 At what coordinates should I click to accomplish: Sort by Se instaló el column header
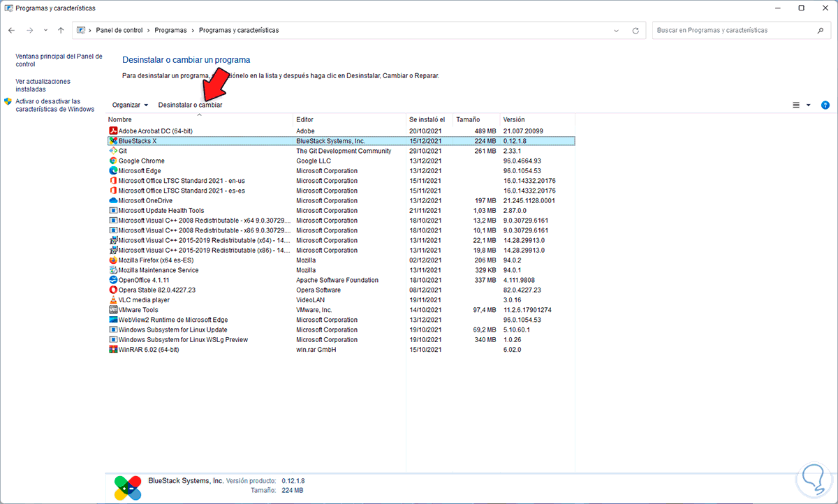(x=429, y=120)
